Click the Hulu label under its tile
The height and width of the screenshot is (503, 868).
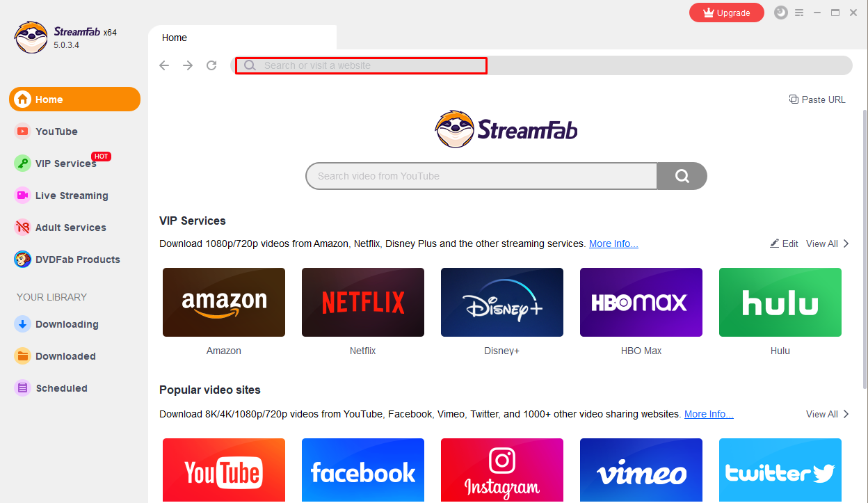780,351
